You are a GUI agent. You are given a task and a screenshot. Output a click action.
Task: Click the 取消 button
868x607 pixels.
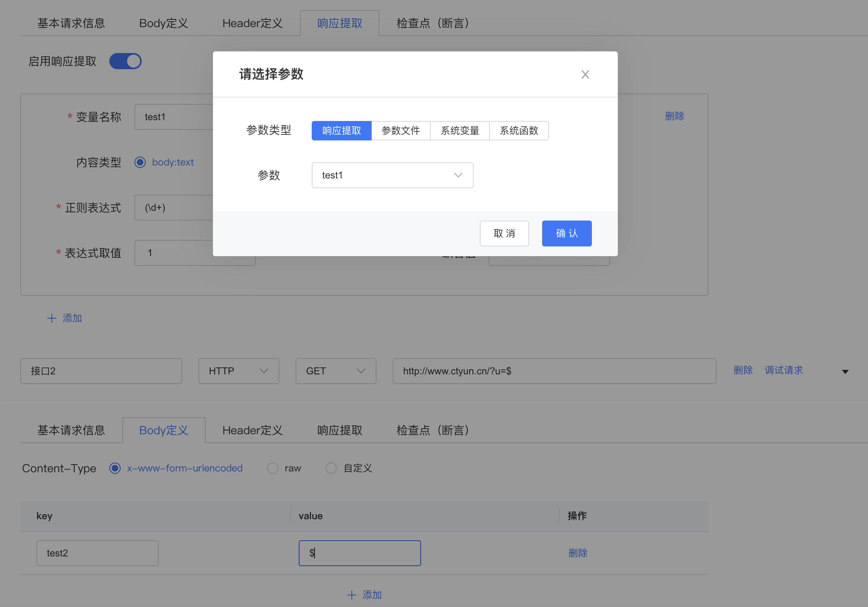pos(504,233)
